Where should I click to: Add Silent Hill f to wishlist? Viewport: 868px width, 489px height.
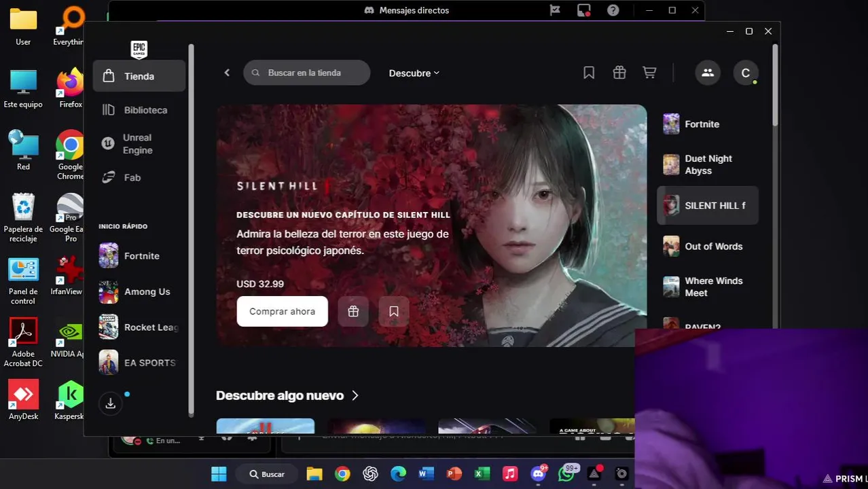point(394,311)
